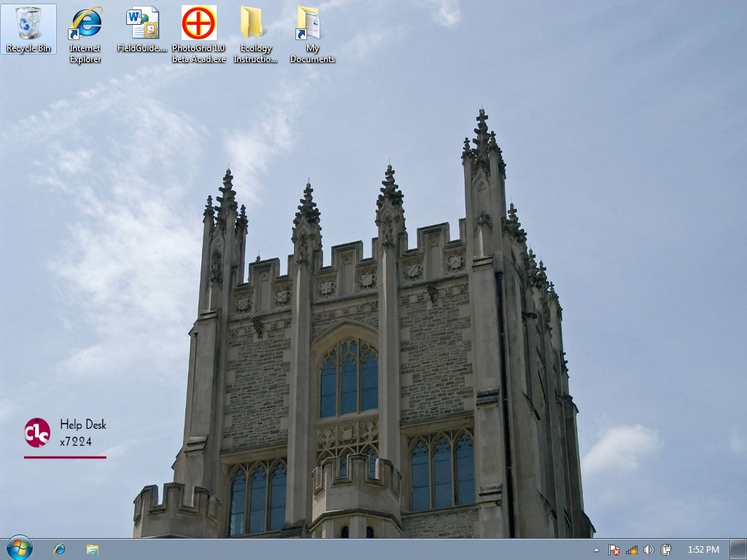This screenshot has width=747, height=560.
Task: Select the Ecology Instructions folder icon
Action: click(255, 34)
